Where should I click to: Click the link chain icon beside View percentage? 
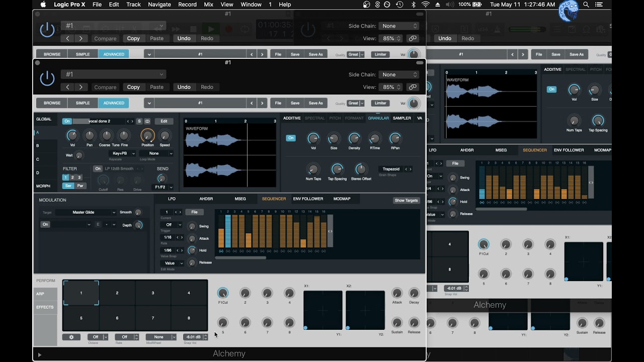(413, 87)
